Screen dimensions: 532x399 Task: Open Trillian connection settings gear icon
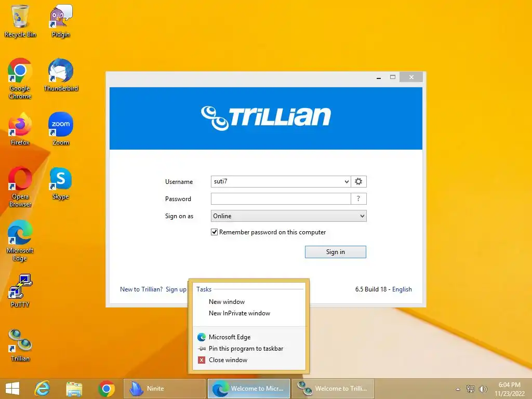click(358, 181)
